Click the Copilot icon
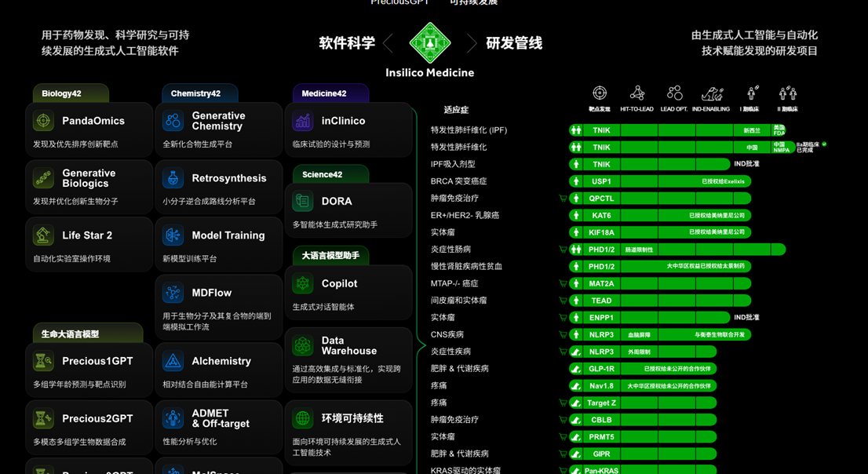 [303, 283]
